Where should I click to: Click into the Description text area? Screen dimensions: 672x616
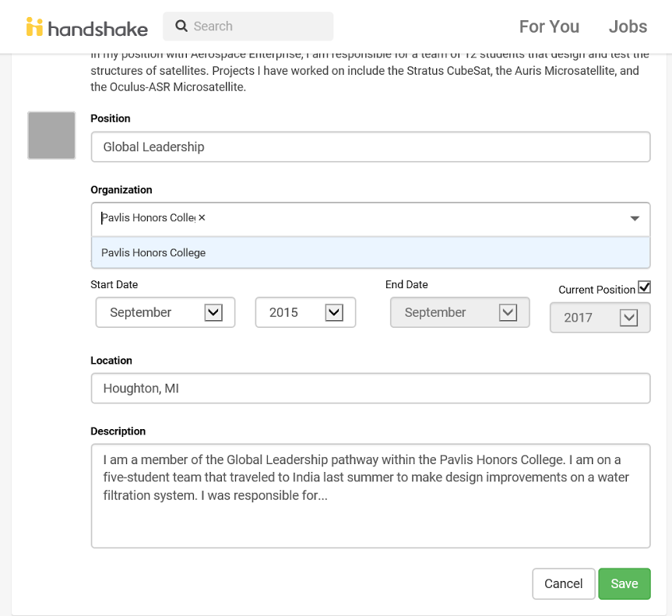(371, 496)
